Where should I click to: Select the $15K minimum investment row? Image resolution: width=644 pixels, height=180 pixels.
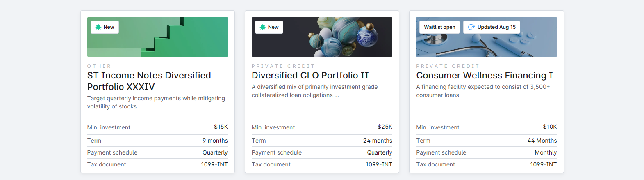157,127
